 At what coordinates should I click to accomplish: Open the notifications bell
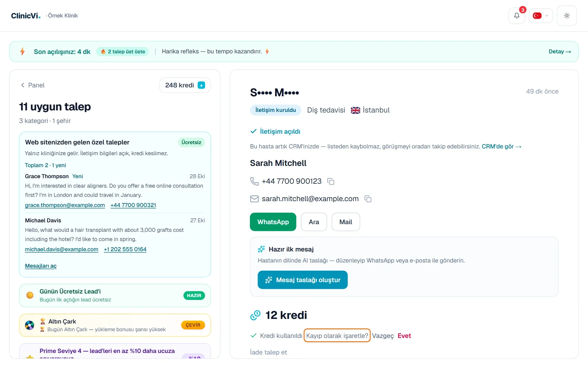(517, 16)
